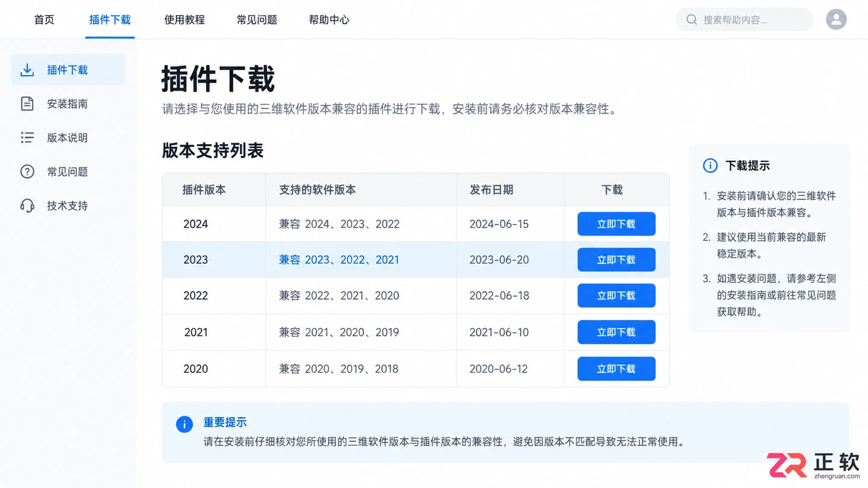The height and width of the screenshot is (488, 868).
Task: Click the 兼容 2023、2022、2021 link text
Action: 339,260
